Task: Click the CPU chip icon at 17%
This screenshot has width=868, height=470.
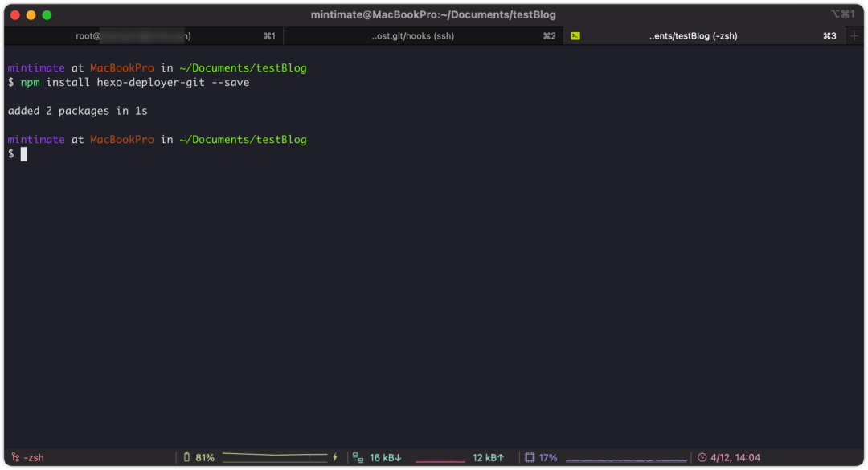Action: 529,457
